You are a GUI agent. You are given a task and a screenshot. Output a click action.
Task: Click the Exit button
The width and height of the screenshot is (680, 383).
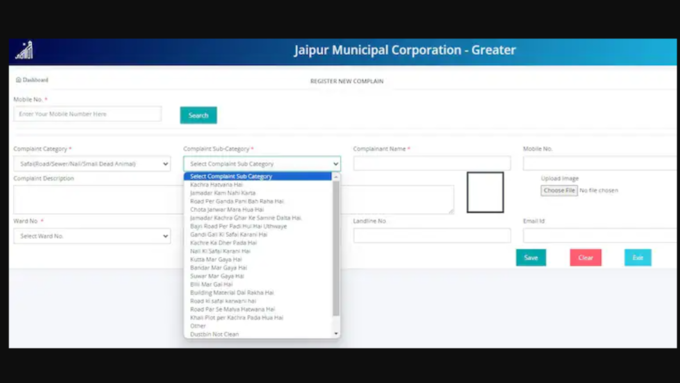tap(638, 258)
